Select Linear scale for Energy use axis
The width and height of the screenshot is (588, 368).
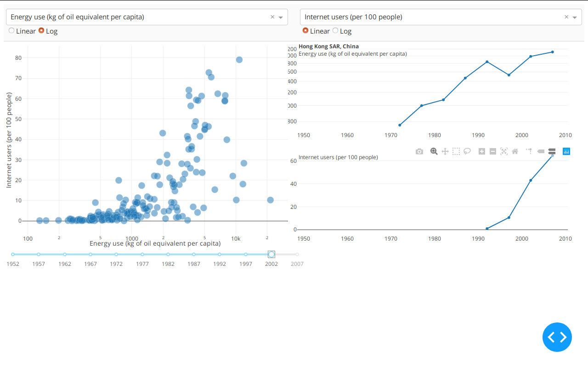click(x=11, y=31)
